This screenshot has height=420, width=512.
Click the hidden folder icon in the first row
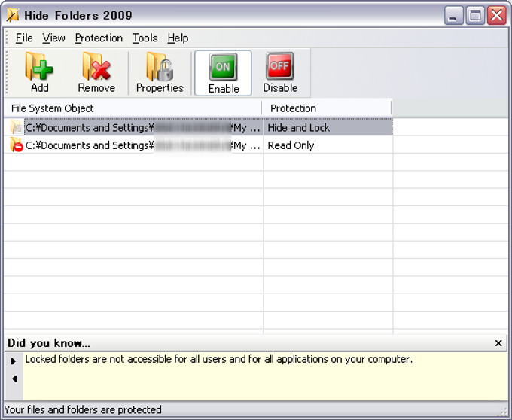tap(16, 127)
